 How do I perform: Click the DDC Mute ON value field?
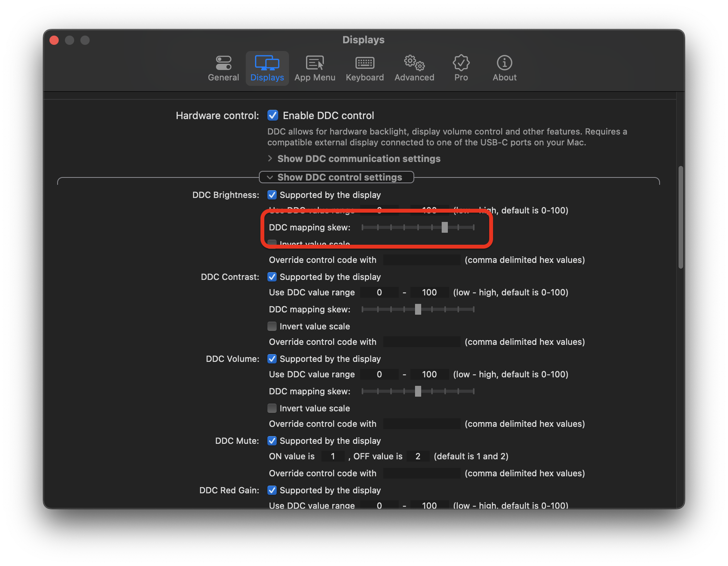click(x=332, y=456)
